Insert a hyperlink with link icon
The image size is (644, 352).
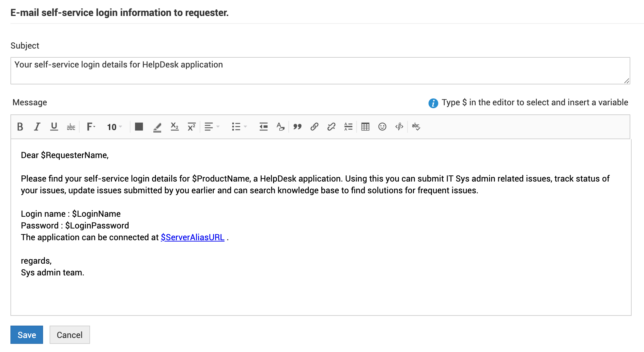pos(314,127)
